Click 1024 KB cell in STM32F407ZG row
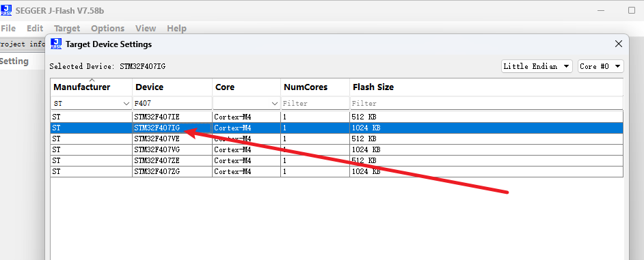Image resolution: width=644 pixels, height=260 pixels. [x=486, y=171]
